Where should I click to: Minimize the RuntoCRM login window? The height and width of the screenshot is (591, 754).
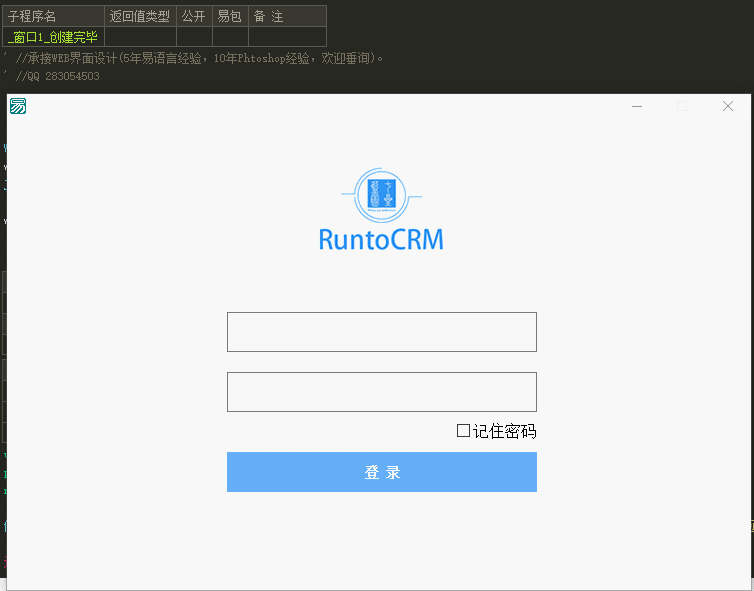point(637,106)
